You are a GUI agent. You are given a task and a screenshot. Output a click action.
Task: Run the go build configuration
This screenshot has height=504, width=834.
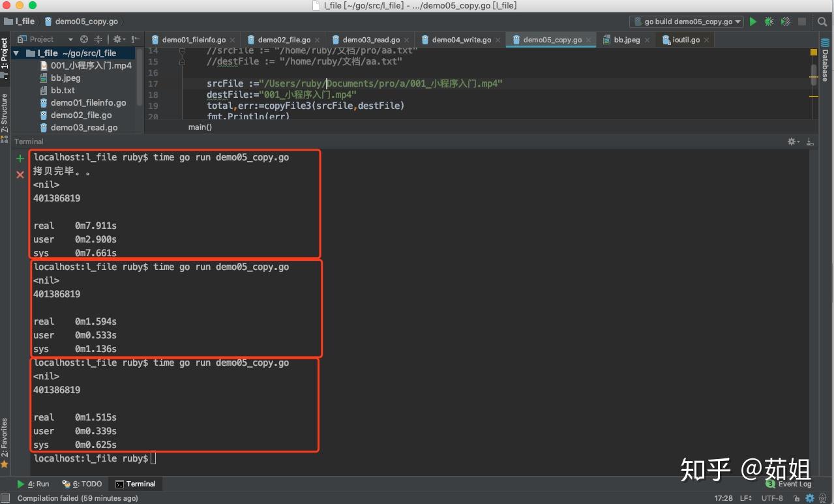pyautogui.click(x=753, y=22)
